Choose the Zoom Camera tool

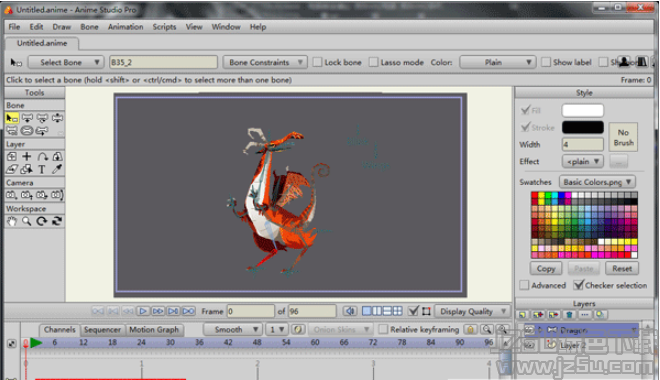[x=27, y=195]
